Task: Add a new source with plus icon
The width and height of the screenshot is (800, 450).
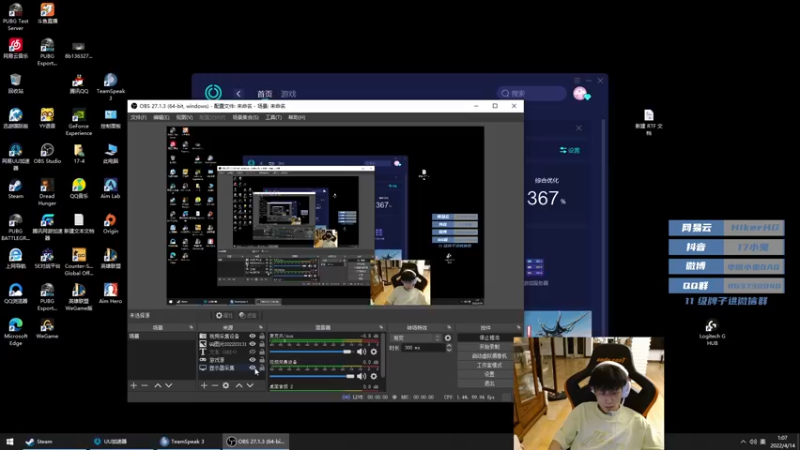Action: pyautogui.click(x=204, y=385)
